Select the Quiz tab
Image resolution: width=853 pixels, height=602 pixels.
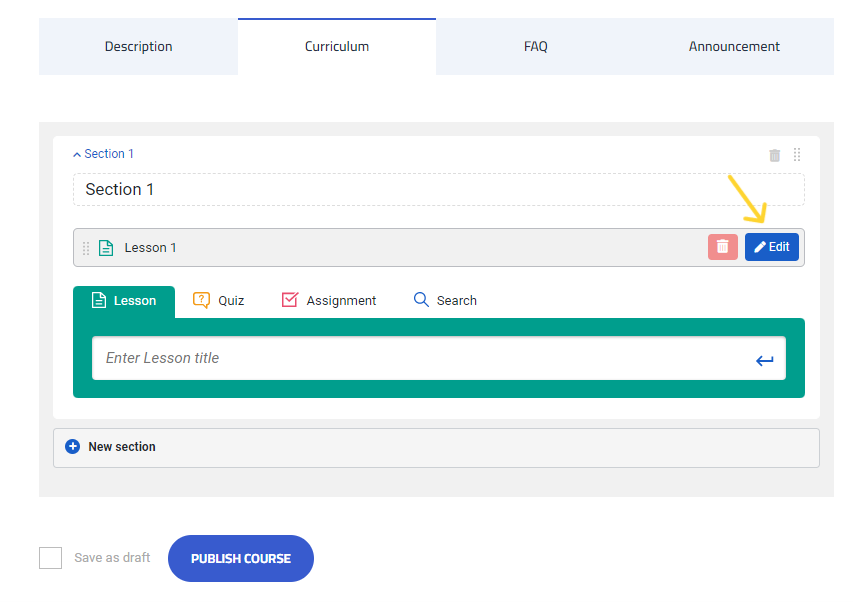point(218,299)
